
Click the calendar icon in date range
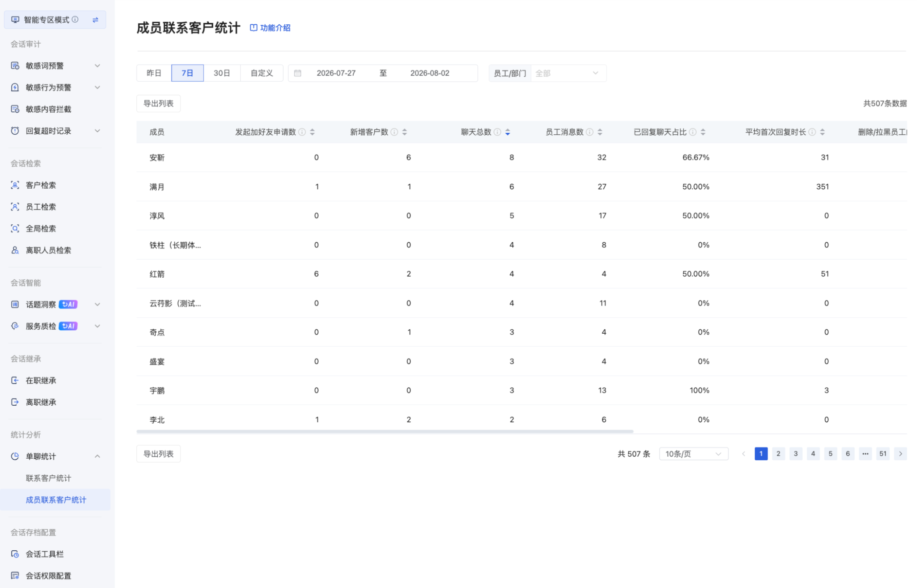click(x=298, y=73)
